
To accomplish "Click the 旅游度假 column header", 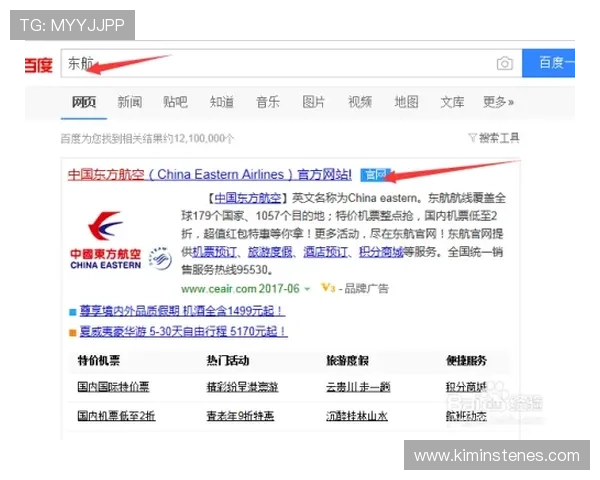I will (347, 360).
